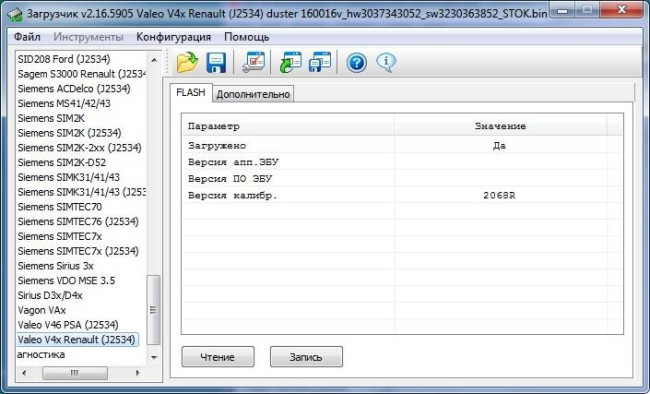Select Valeo V46 PSA (J2534) entry
This screenshot has height=394, width=650.
pos(68,325)
